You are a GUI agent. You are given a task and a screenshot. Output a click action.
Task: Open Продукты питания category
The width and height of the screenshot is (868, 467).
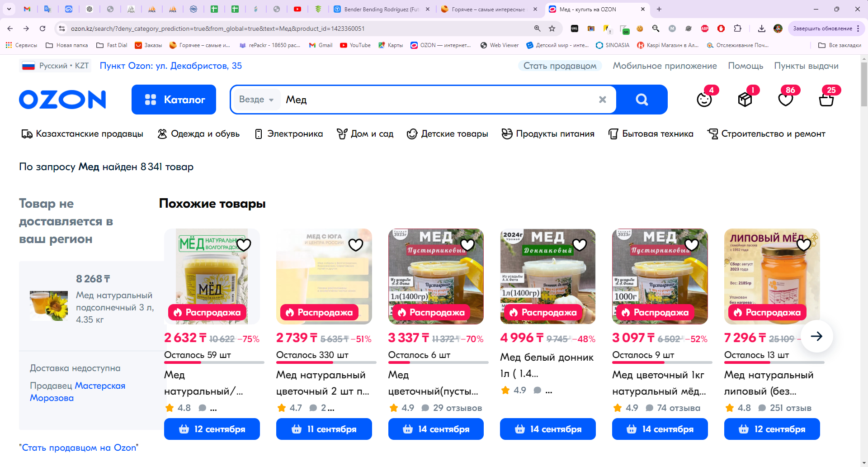548,134
